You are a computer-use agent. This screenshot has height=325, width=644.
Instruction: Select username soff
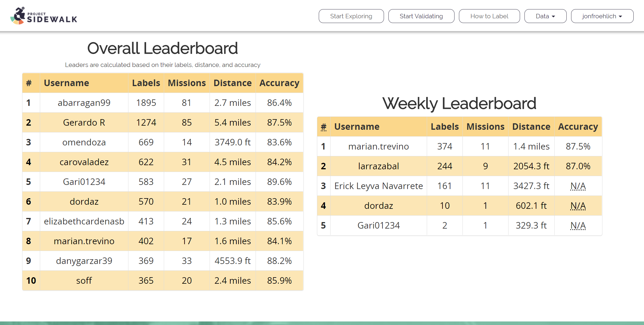(x=84, y=281)
